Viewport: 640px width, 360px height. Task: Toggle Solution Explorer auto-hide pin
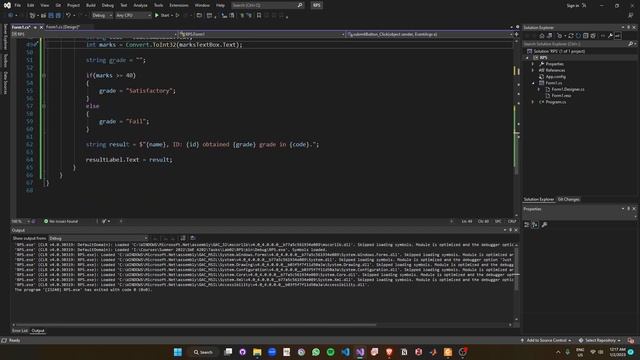629,27
